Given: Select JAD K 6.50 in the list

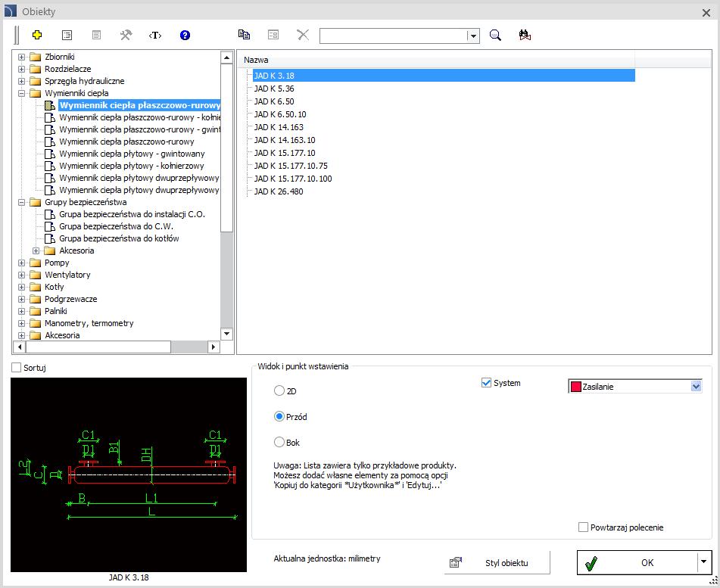Looking at the screenshot, I should 274,101.
